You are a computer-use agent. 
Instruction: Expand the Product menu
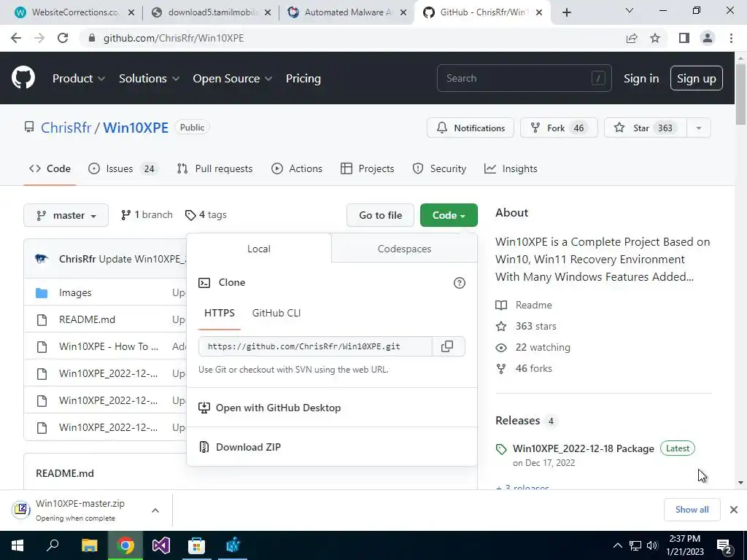coord(79,79)
